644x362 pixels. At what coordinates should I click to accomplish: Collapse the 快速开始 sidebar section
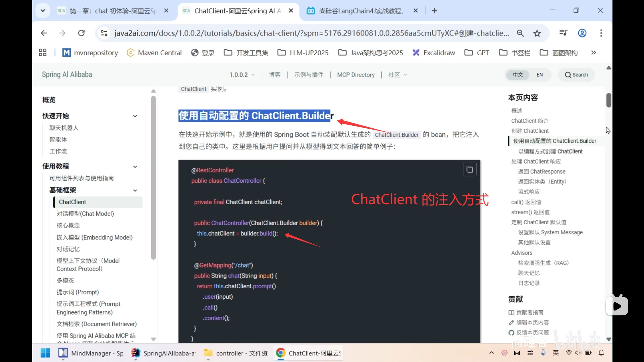point(135,116)
